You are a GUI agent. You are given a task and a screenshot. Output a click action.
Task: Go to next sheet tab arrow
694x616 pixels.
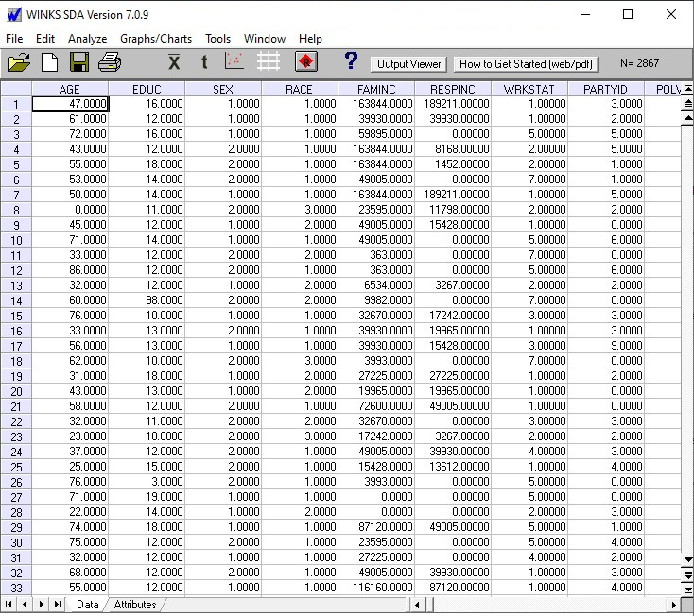42,604
